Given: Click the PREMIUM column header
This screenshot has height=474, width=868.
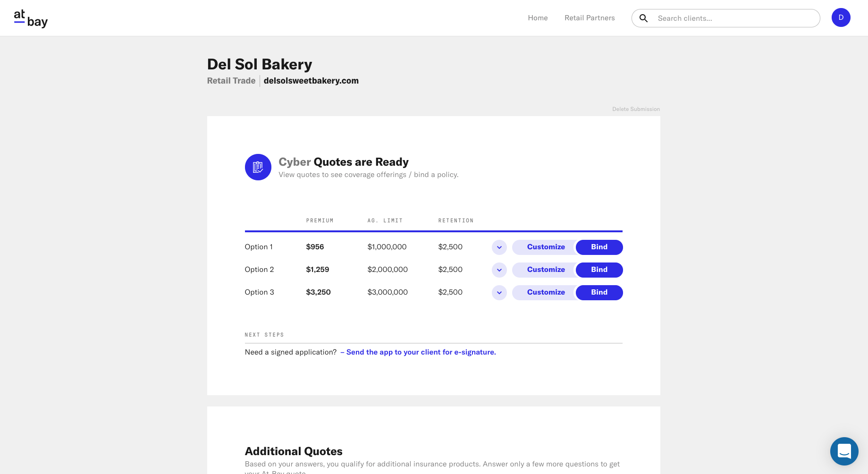Looking at the screenshot, I should coord(320,220).
